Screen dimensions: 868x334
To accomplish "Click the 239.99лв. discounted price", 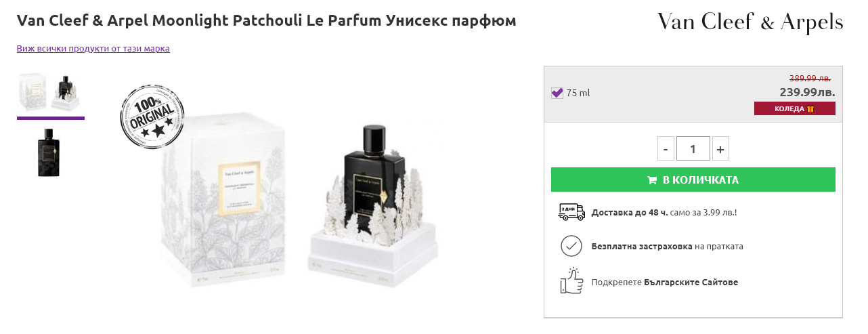I will tap(806, 92).
